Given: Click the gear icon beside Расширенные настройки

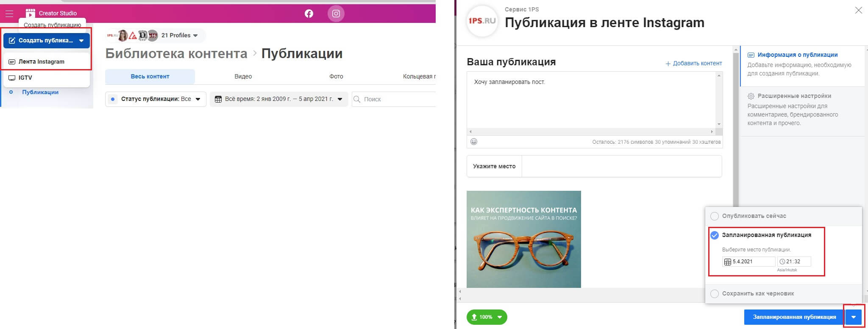Looking at the screenshot, I should [751, 96].
